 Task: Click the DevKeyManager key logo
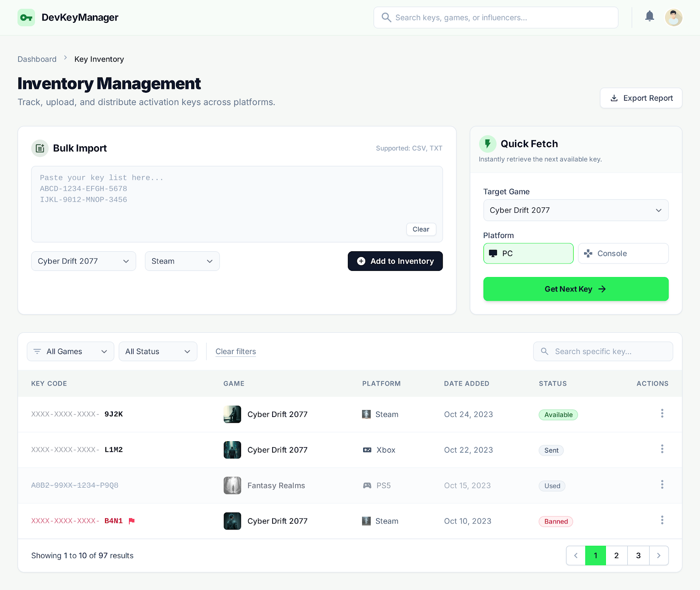coord(26,18)
